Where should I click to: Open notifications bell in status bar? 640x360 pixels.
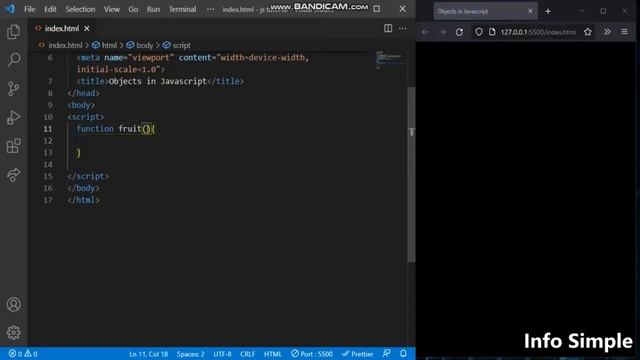(x=403, y=353)
